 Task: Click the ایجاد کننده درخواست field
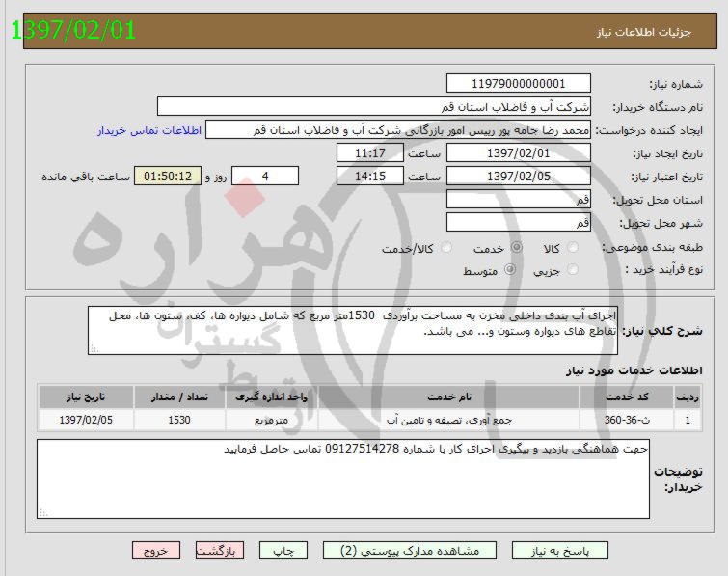(398, 129)
